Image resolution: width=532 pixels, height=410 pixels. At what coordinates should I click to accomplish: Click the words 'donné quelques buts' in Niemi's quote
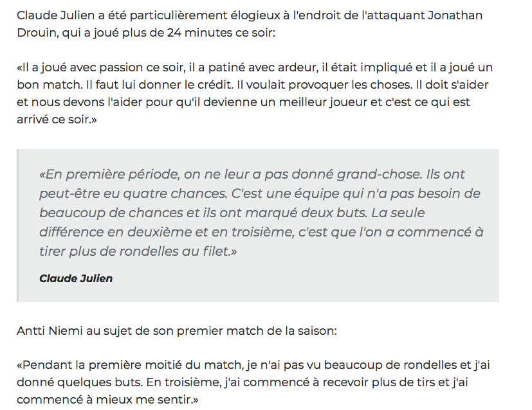(80, 382)
